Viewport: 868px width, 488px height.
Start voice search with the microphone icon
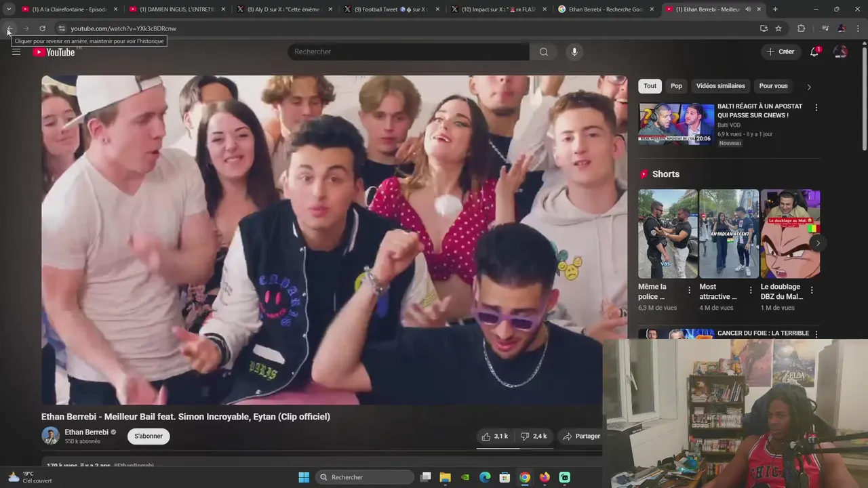pyautogui.click(x=574, y=52)
